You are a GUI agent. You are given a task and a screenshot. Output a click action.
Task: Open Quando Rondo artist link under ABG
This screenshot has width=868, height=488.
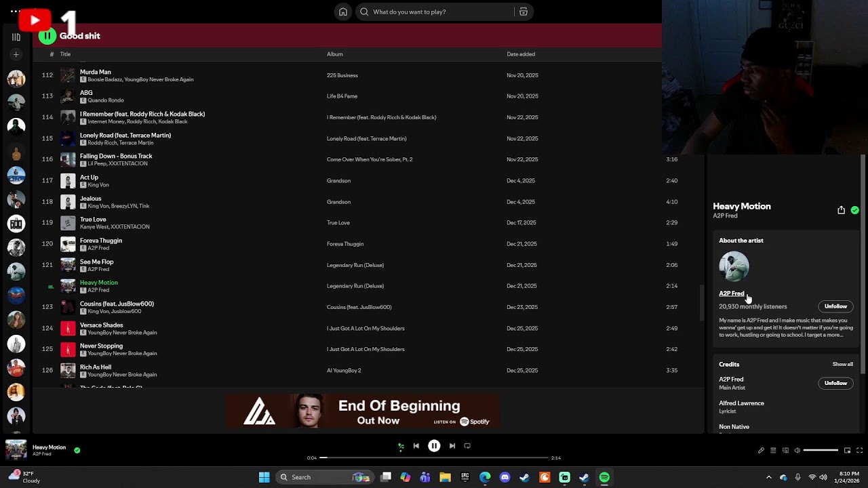click(106, 100)
